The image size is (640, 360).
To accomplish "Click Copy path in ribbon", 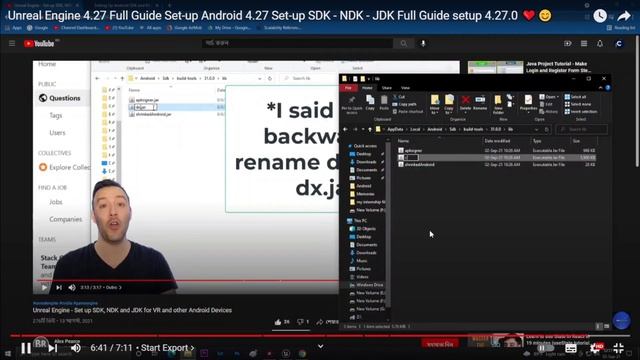I will (404, 104).
